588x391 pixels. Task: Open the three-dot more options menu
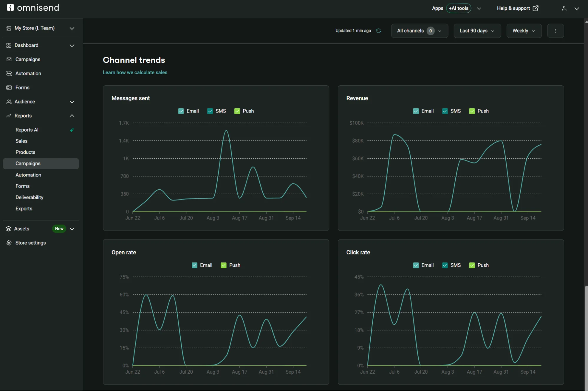coord(555,31)
